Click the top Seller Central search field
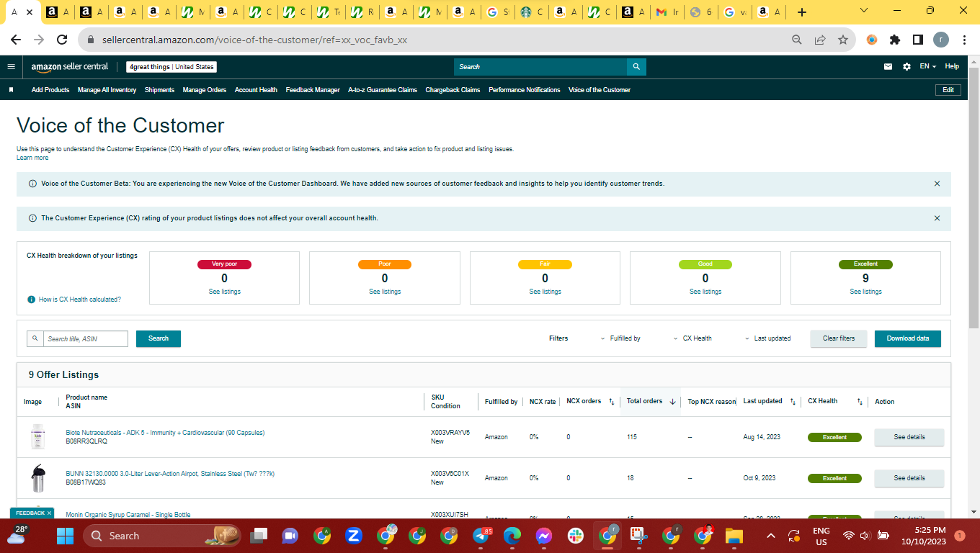Viewport: 980px width, 553px height. (x=540, y=67)
